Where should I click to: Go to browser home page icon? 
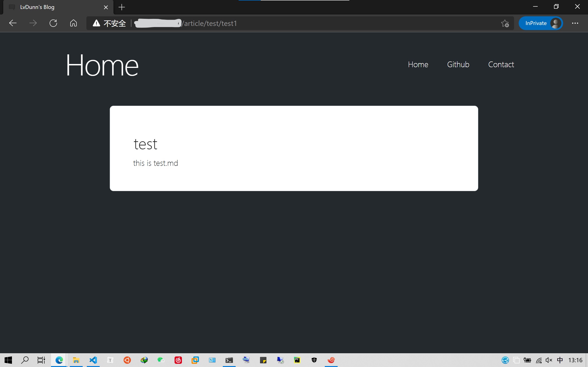[73, 23]
